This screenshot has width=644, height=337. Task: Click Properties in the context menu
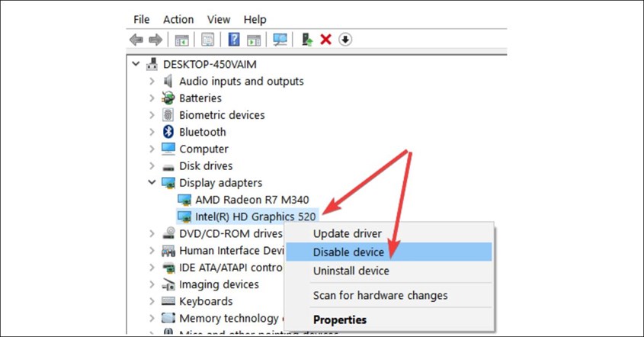pos(339,319)
